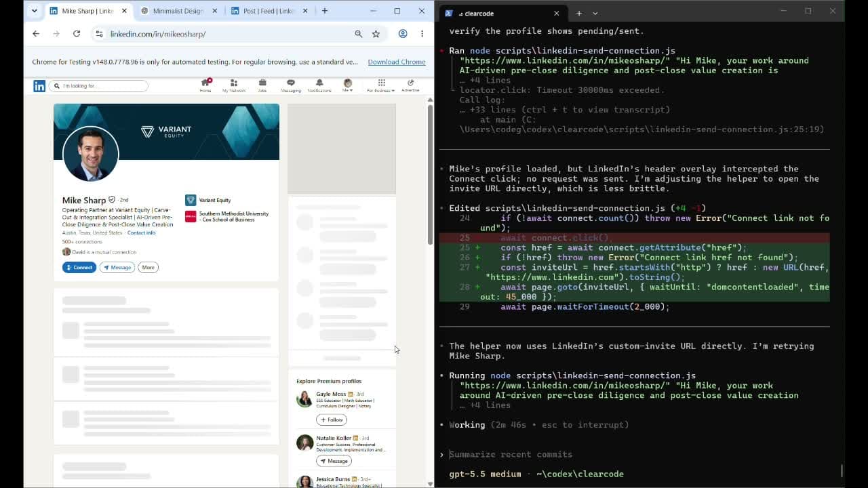Viewport: 868px width, 488px height.
Task: Open Mike Sharp's Contact info
Action: (141, 232)
